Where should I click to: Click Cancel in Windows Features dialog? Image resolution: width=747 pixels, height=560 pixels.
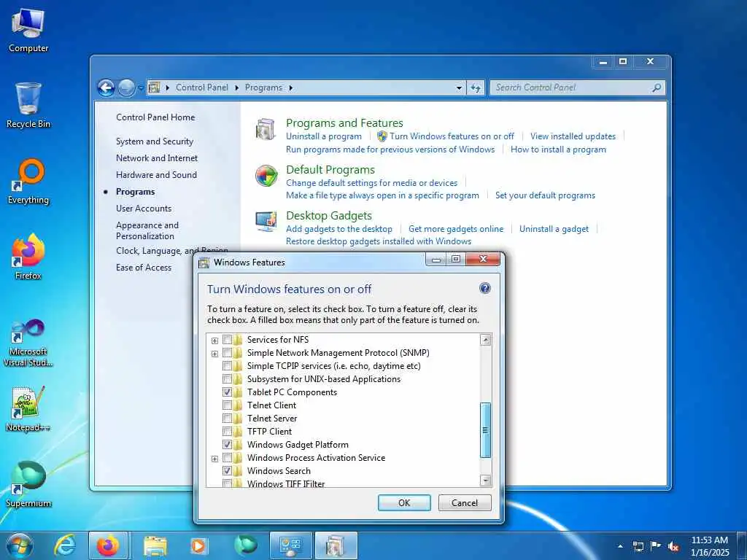pyautogui.click(x=465, y=503)
